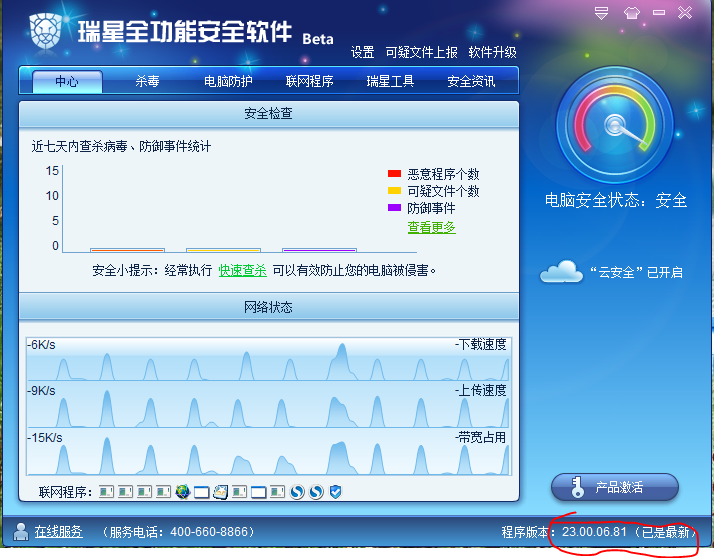Open the skin change shirt icon

point(632,13)
